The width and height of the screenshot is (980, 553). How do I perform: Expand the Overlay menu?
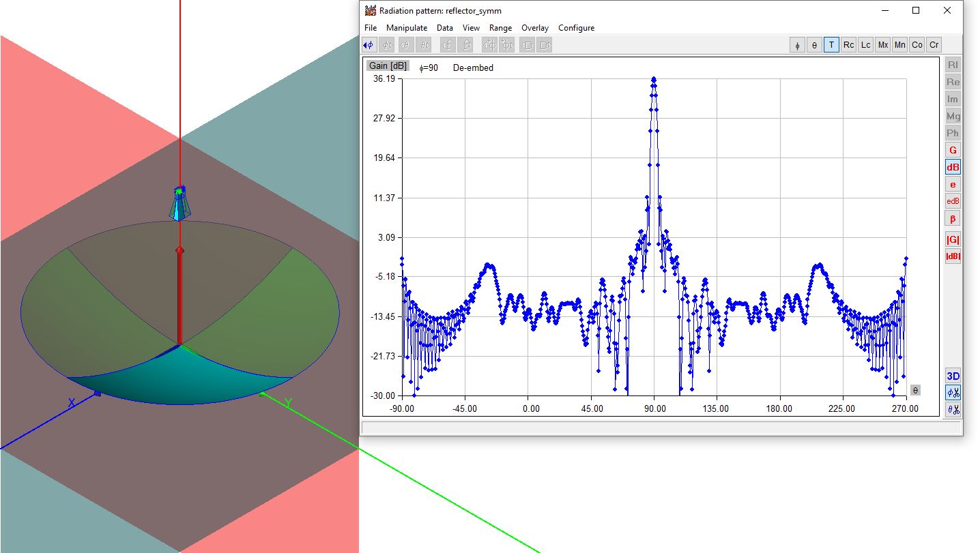click(x=534, y=28)
